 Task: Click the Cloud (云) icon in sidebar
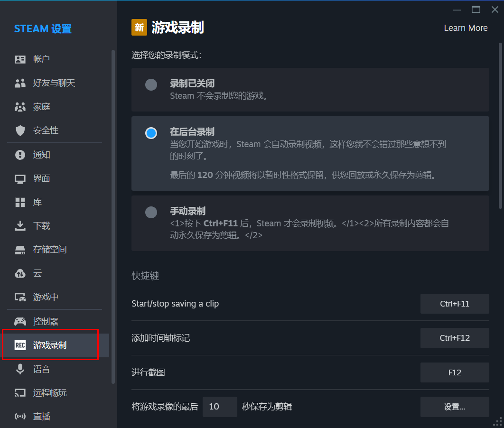pos(20,273)
